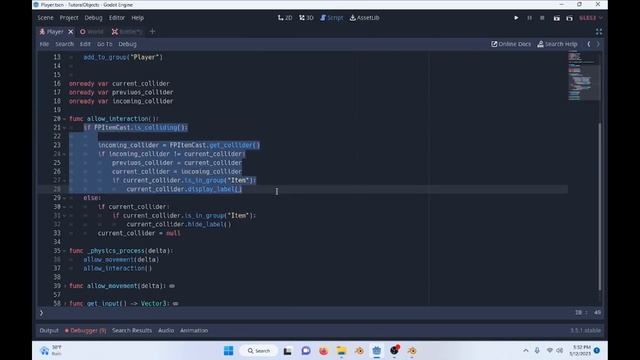Fold the if block at line 21
This screenshot has height=360, width=640.
[x=64, y=128]
